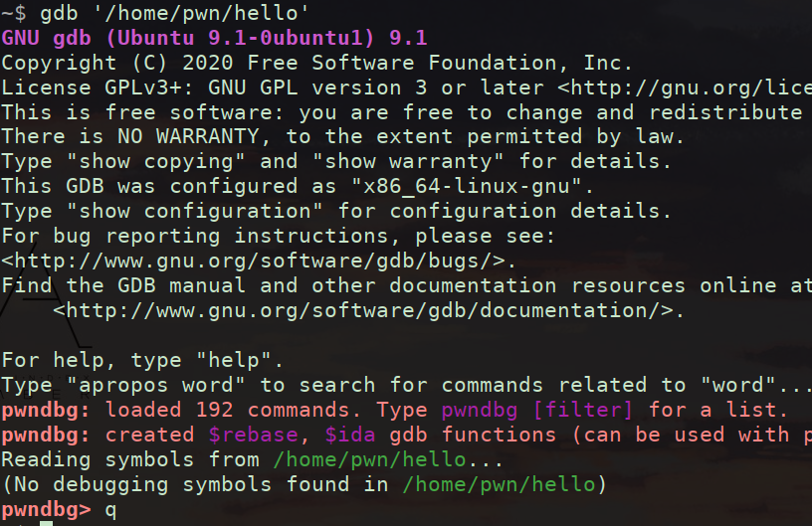Click the q command after the pwndbg prompt
Viewport: 812px width, 526px height.
point(110,509)
